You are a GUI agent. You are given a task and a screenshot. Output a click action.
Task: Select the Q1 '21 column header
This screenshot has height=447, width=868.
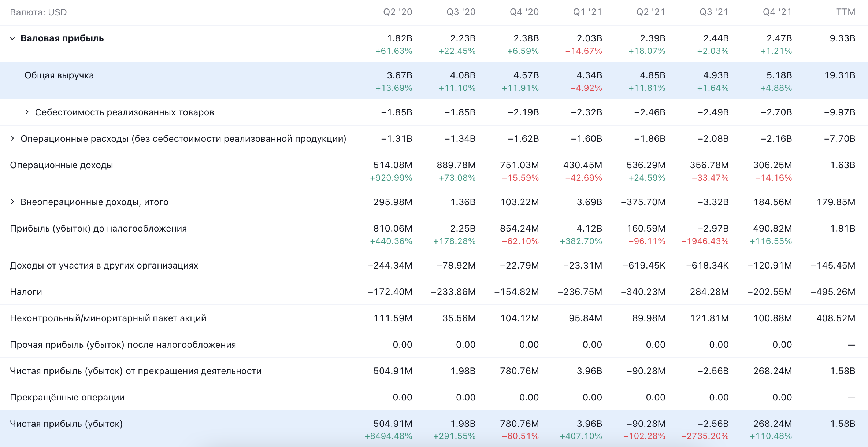587,12
